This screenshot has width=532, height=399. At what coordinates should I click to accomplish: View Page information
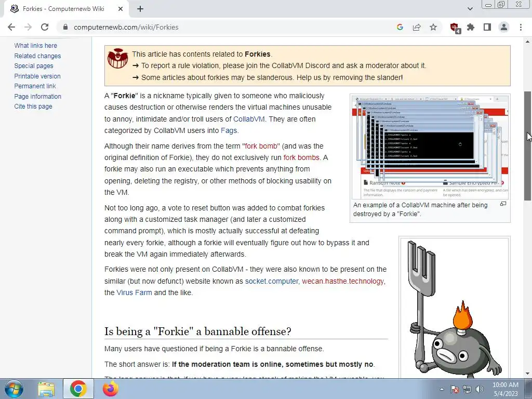37,96
